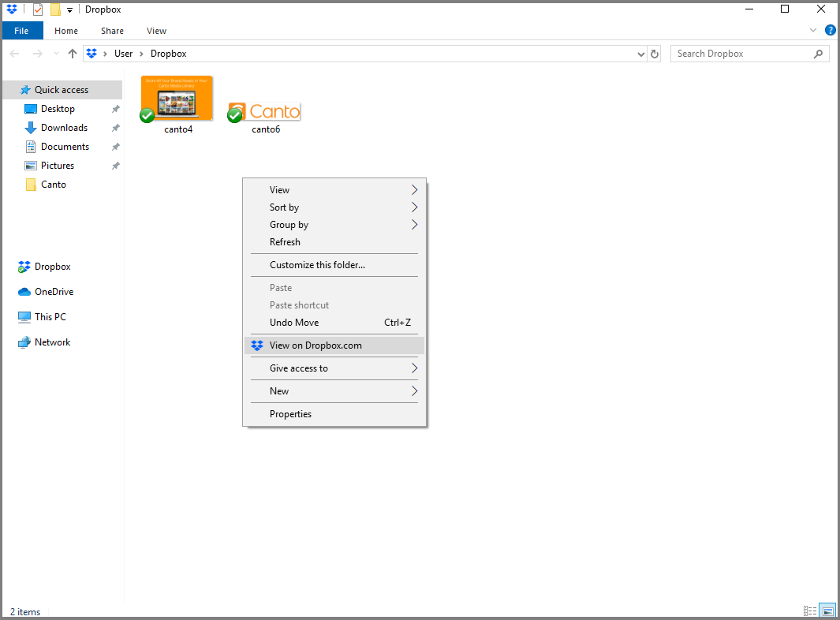Click the 2 items status text
The width and height of the screenshot is (840, 620).
pyautogui.click(x=25, y=611)
